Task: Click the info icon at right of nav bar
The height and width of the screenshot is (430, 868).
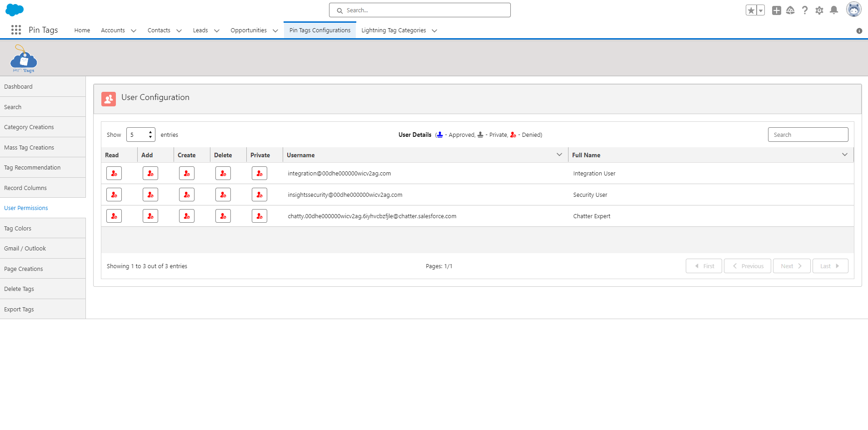Action: point(859,31)
